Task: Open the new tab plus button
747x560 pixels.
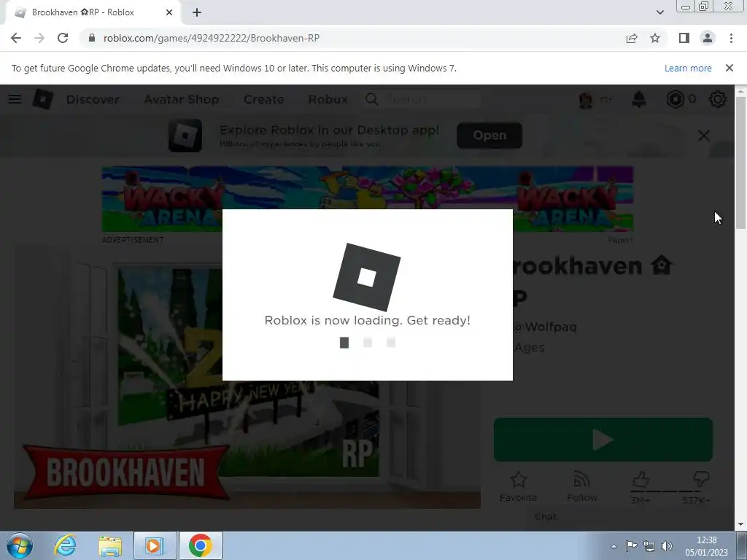Action: point(197,13)
